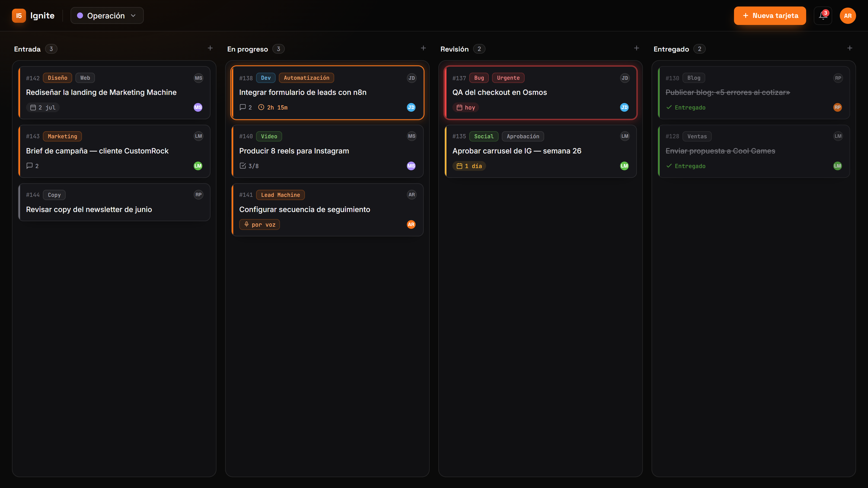Image resolution: width=868 pixels, height=488 pixels.
Task: Click the orange AR avatar on card #141
Action: [411, 225]
